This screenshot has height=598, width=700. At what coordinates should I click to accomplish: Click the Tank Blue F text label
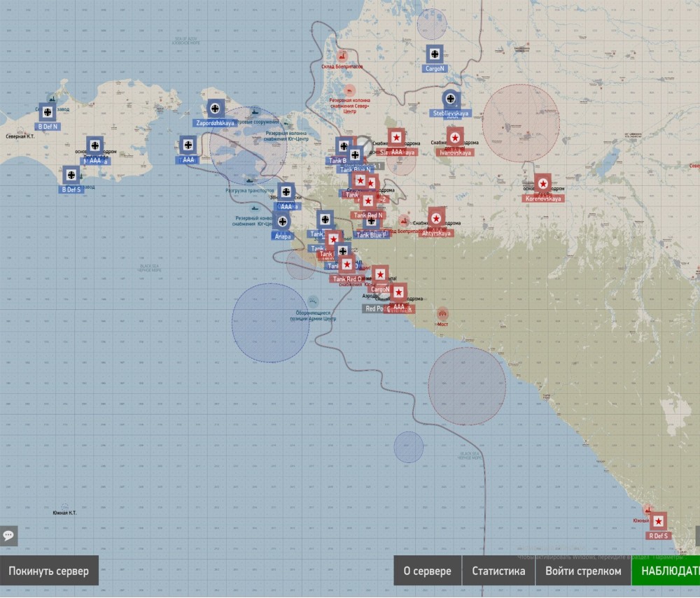pos(372,235)
